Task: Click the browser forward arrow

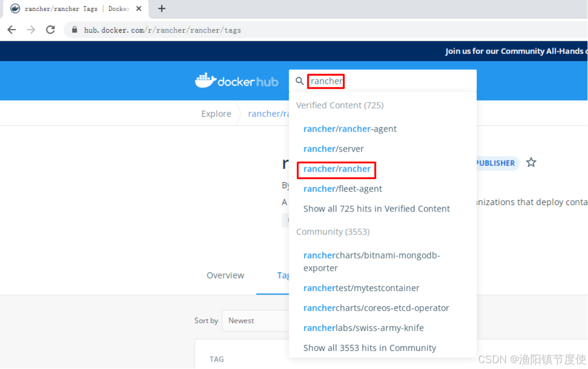Action: pos(31,29)
